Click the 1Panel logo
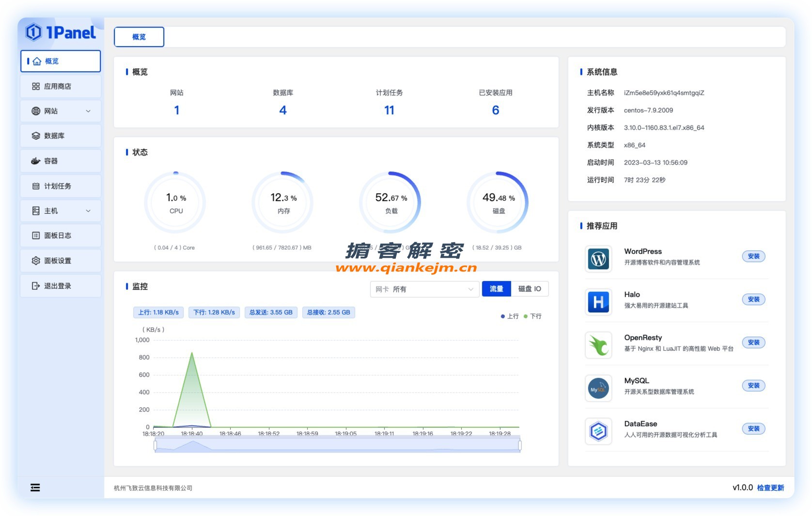The height and width of the screenshot is (516, 812). [61, 32]
